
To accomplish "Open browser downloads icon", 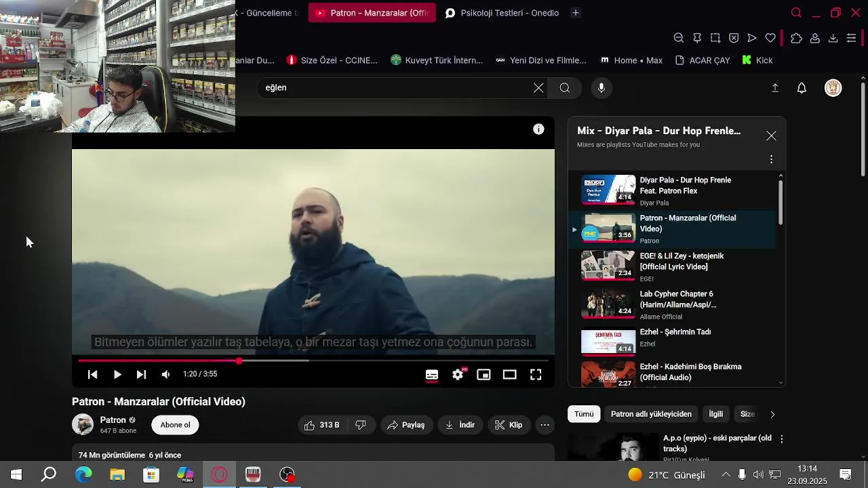I will [x=833, y=38].
